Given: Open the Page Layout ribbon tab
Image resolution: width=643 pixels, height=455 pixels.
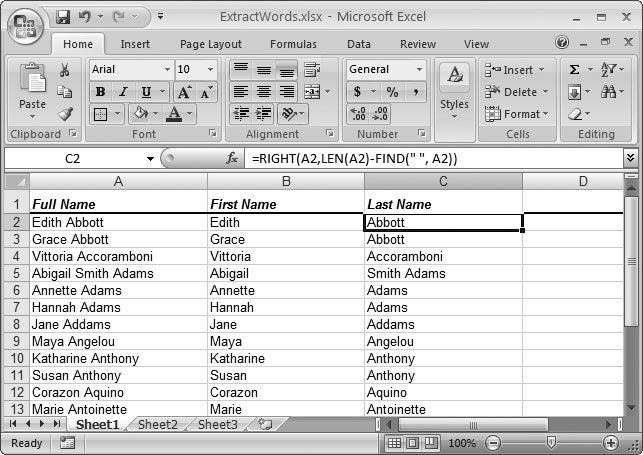Looking at the screenshot, I should (x=211, y=44).
